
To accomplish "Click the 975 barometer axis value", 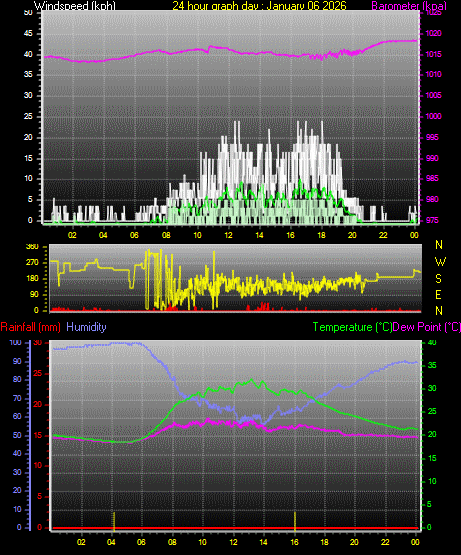I will (432, 220).
